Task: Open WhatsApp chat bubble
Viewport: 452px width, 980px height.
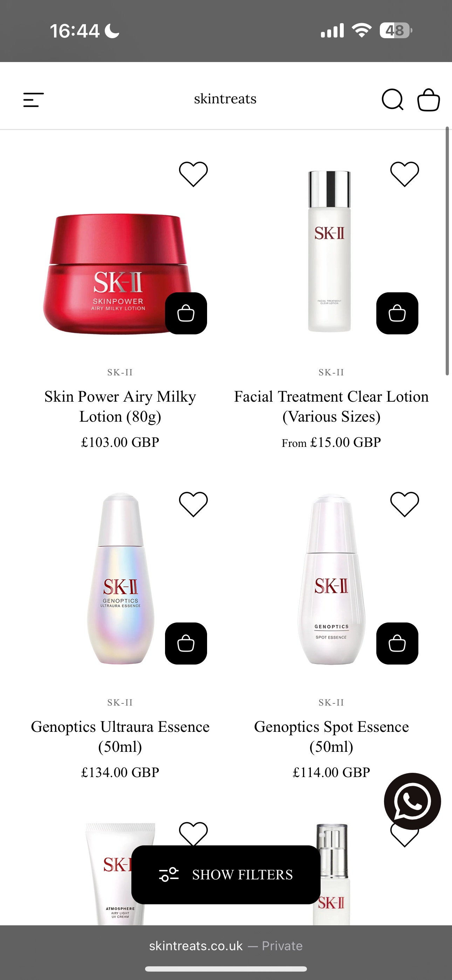Action: [412, 802]
